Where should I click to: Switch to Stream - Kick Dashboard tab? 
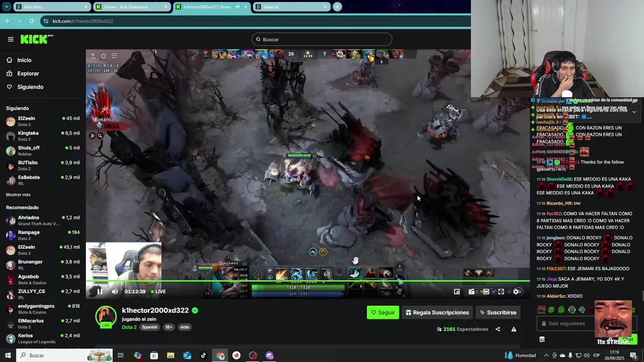(x=132, y=7)
